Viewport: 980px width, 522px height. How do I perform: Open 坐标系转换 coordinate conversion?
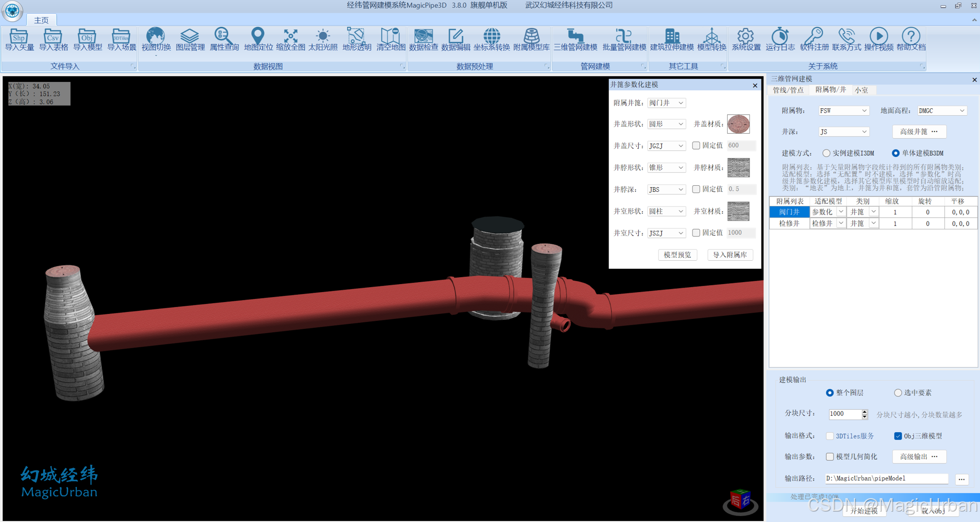pos(492,39)
